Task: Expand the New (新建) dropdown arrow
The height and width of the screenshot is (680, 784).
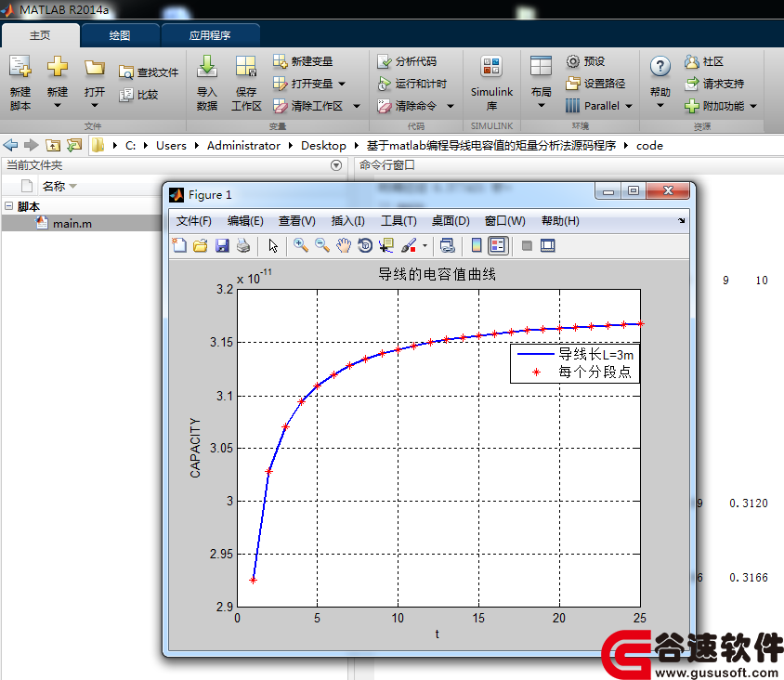Action: tap(58, 105)
